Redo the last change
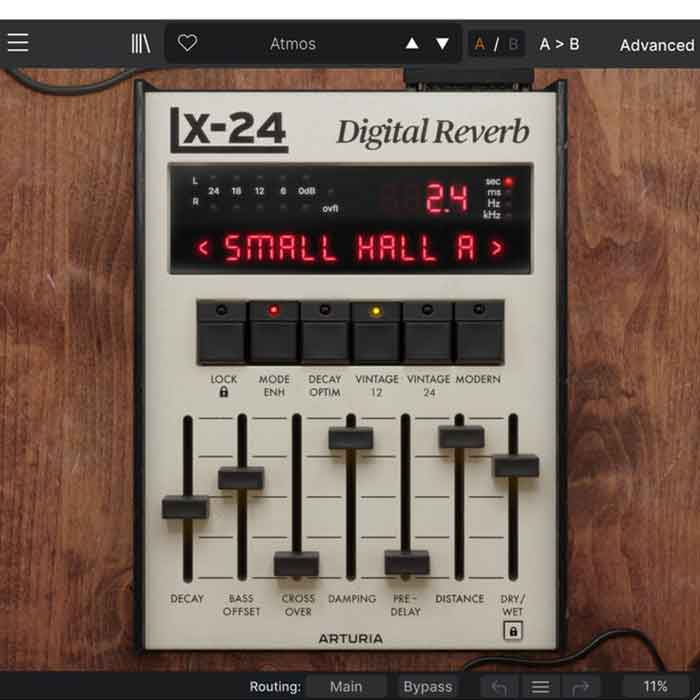Screen dimensions: 700x700 pos(581,688)
